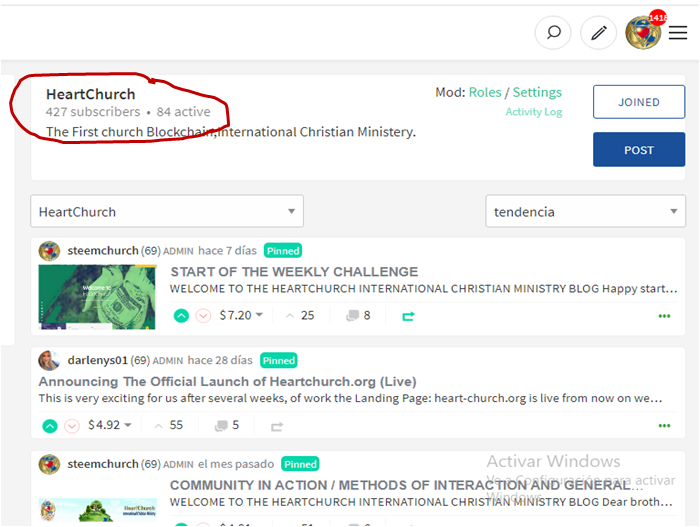Click the WEEKLY CHALLENGE post summary text

(424, 289)
